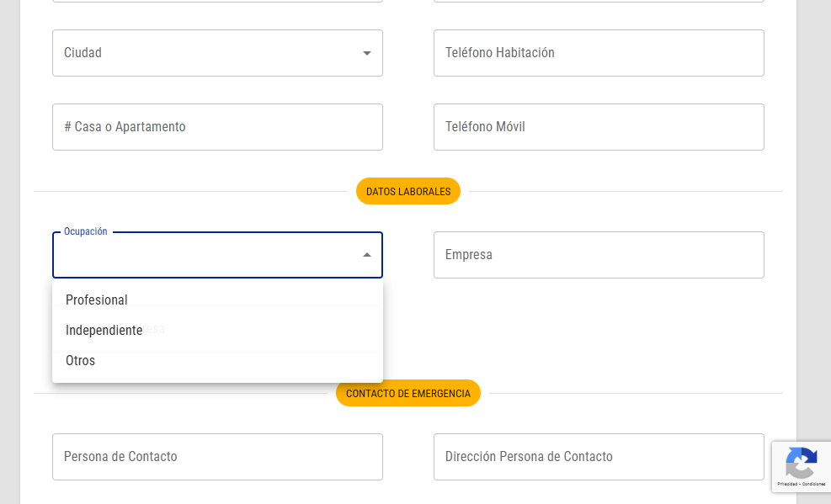Open reCAPTCHA Condiciones link
This screenshot has height=504, width=831.
coord(813,484)
